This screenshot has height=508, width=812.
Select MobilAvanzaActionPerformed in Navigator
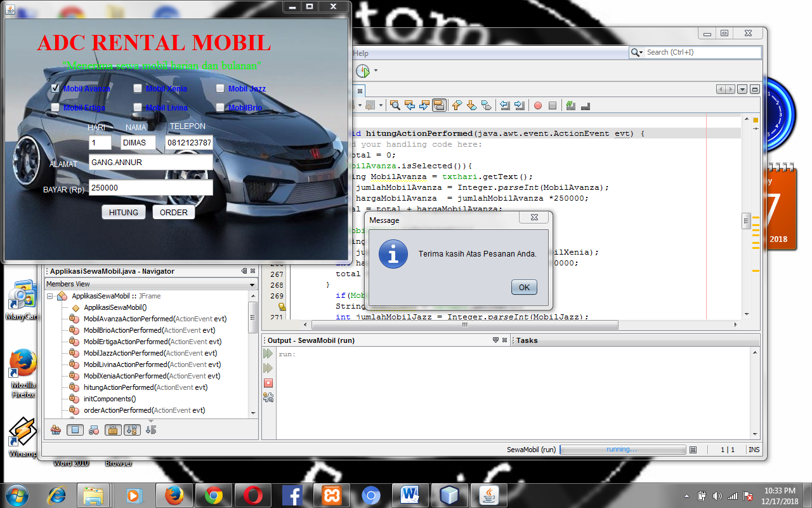point(155,319)
